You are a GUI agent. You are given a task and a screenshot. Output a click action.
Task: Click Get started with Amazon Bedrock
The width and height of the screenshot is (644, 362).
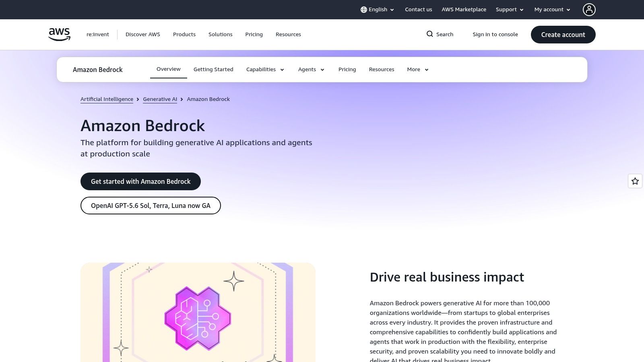[140, 181]
